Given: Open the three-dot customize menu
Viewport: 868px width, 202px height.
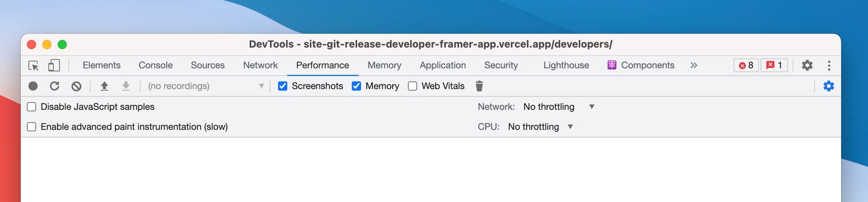Looking at the screenshot, I should 829,66.
